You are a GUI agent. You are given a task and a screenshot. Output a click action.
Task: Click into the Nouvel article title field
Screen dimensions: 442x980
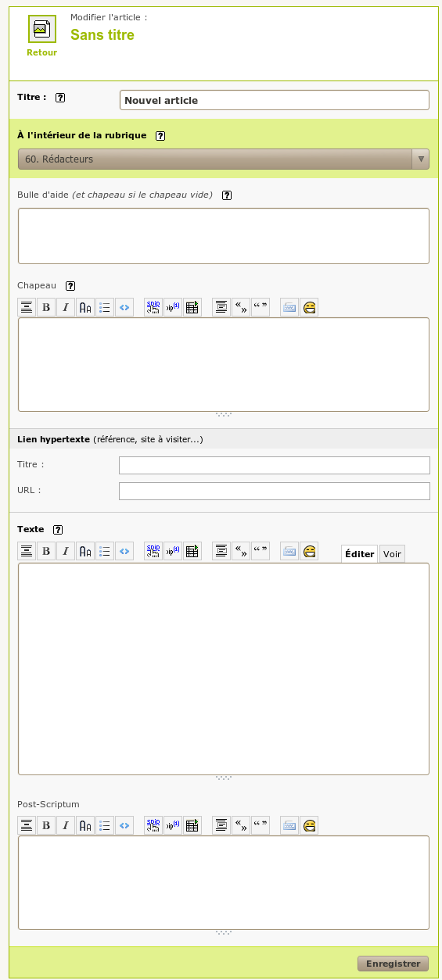tap(275, 100)
